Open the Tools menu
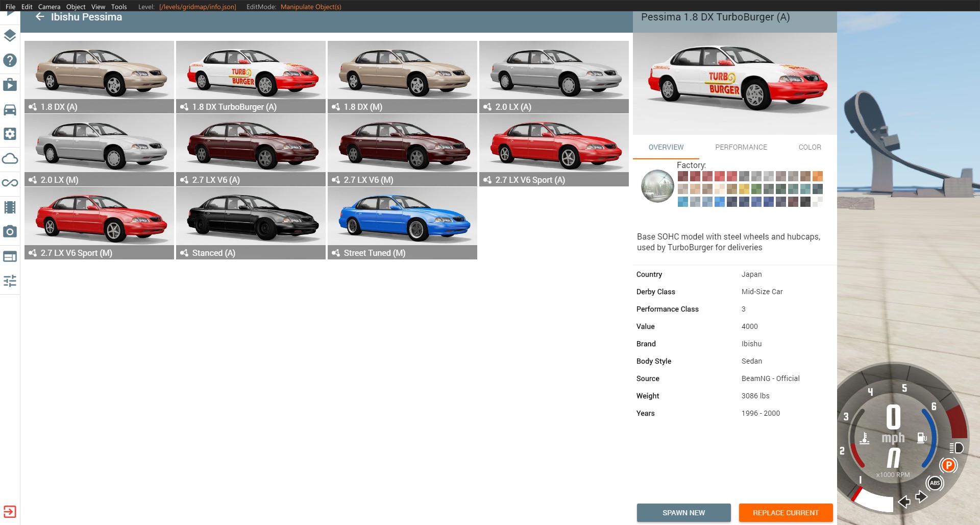Image resolution: width=980 pixels, height=525 pixels. click(119, 7)
